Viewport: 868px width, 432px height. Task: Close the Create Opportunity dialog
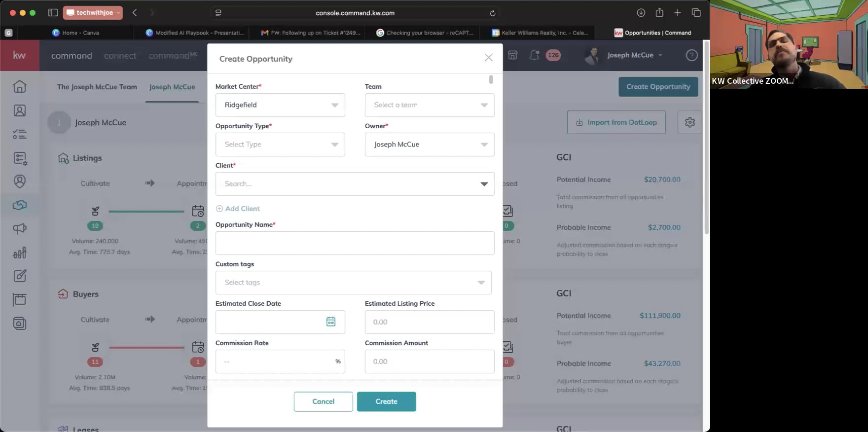488,58
